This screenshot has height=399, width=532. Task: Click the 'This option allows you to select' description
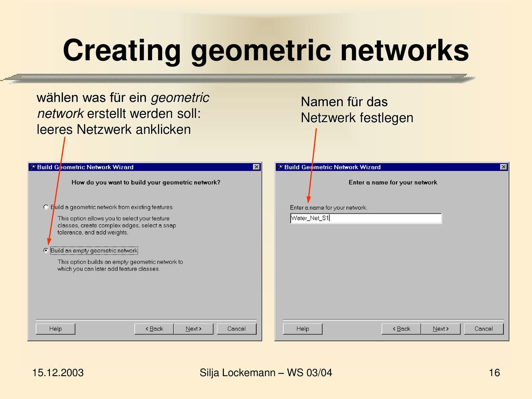pos(117,225)
